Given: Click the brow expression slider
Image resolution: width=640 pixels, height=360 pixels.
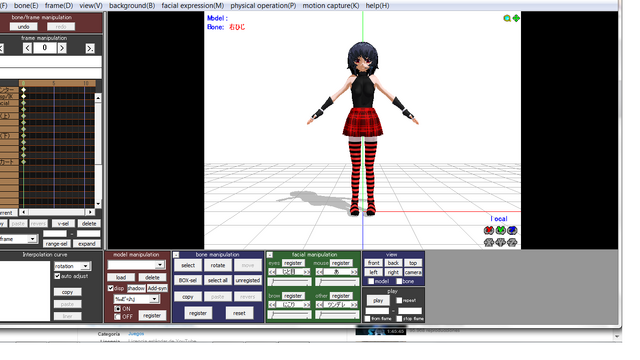Looking at the screenshot, I should pyautogui.click(x=290, y=315).
